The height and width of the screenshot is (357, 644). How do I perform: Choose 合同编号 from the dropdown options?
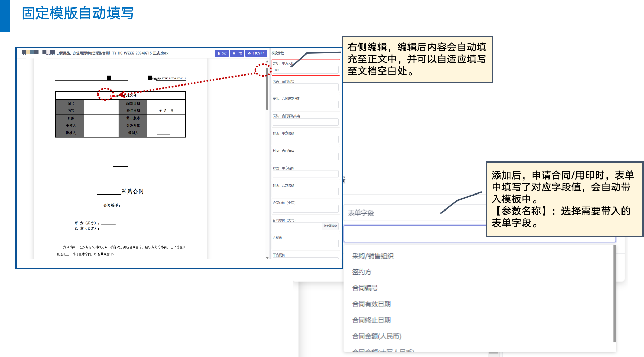pos(365,288)
